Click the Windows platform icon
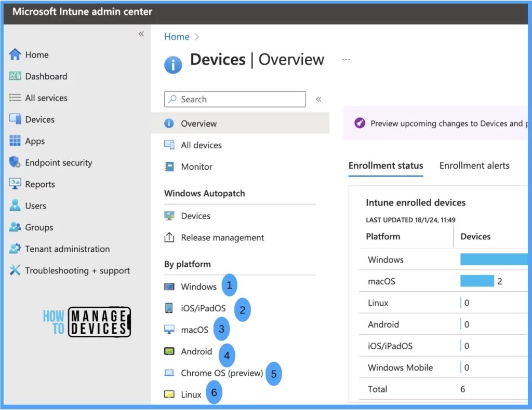Image resolution: width=532 pixels, height=410 pixels. (x=169, y=286)
